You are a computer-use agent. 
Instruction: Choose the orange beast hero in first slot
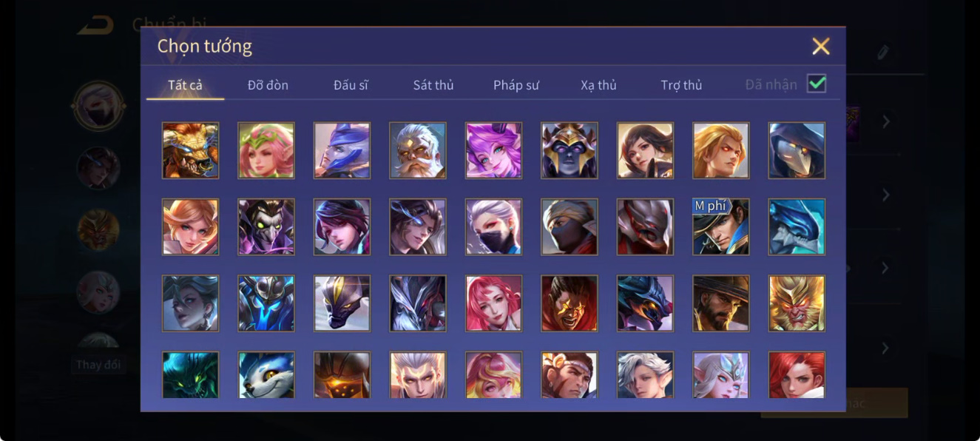(x=190, y=150)
